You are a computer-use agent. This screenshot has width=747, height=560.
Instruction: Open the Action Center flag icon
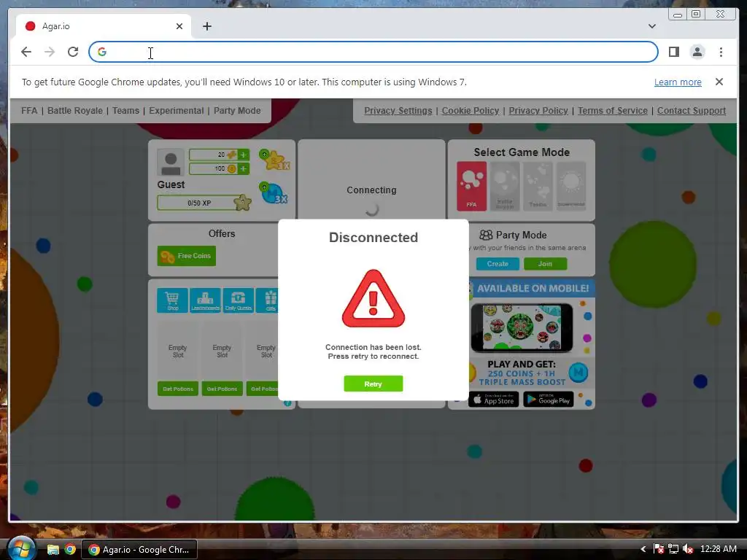tap(659, 549)
